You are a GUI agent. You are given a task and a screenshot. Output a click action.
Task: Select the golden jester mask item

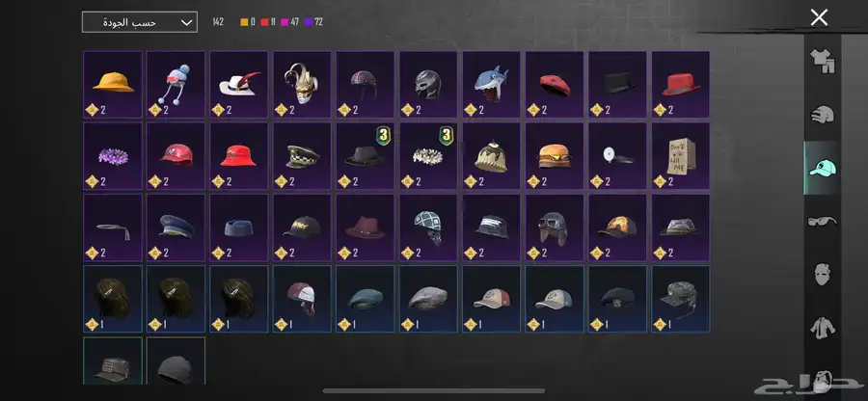302,85
